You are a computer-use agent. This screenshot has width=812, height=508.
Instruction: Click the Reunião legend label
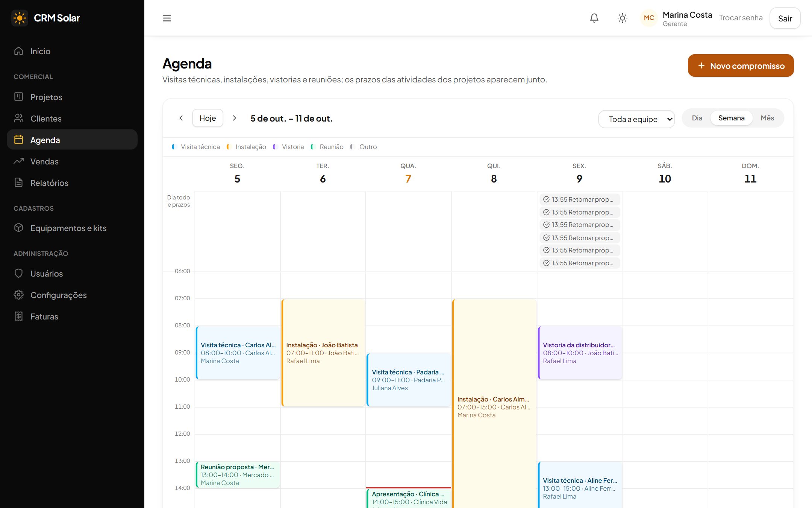[332, 147]
